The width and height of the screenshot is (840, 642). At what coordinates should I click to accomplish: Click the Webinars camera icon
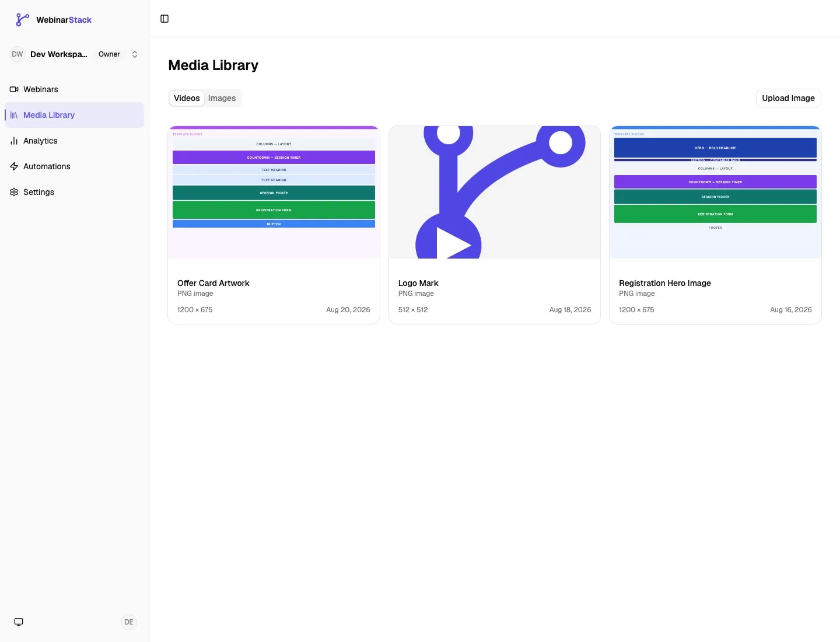pos(14,89)
